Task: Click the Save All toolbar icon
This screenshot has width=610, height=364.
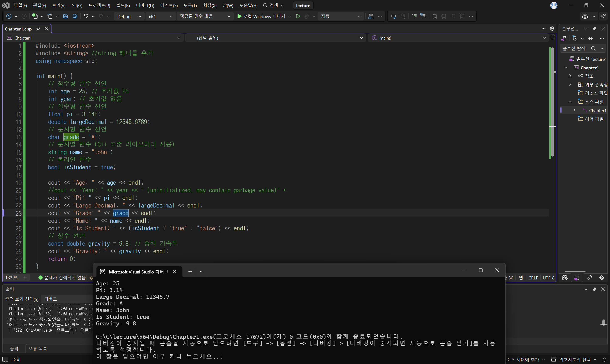Action: [x=75, y=16]
